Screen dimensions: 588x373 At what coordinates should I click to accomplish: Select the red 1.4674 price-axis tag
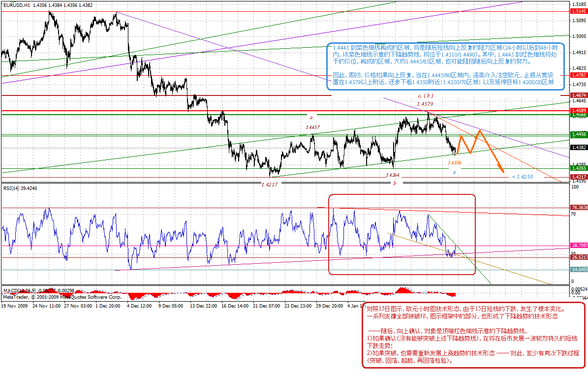(579, 95)
